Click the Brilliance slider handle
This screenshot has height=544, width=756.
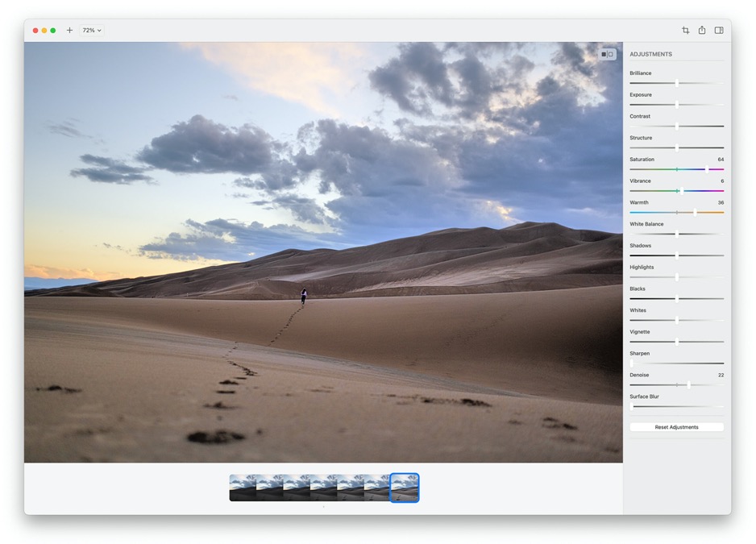pos(677,83)
